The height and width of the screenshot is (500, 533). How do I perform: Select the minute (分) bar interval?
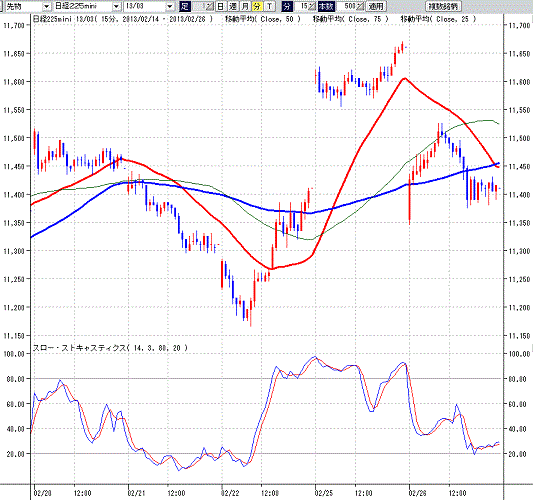[x=257, y=6]
